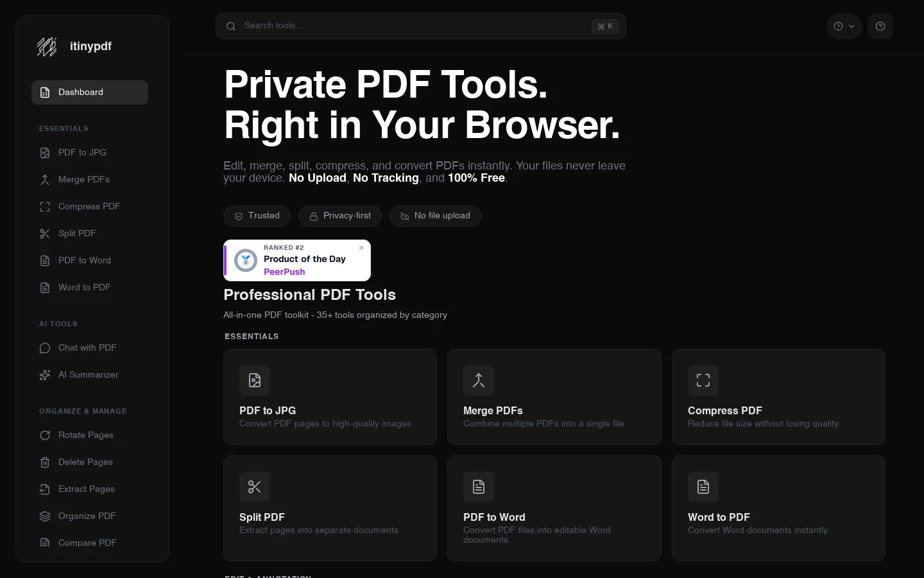Click the PDF to JPG sidebar icon
This screenshot has width=924, height=578.
pos(45,153)
